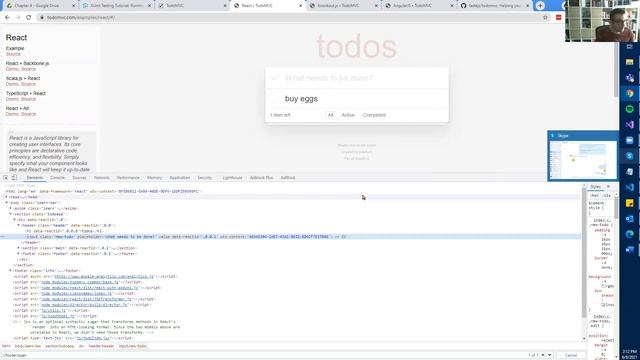Open the green circle app in taskbar
The width and height of the screenshot is (640, 360).
629,109
